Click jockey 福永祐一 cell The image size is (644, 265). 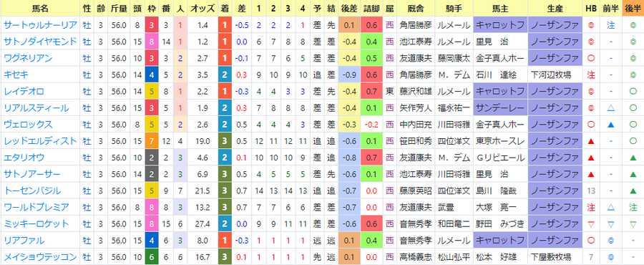454,108
